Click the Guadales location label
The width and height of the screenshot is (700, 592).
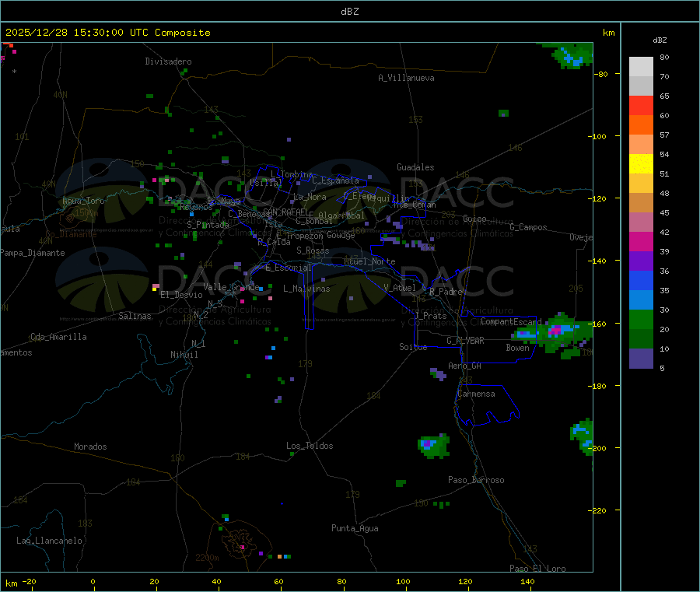point(415,167)
